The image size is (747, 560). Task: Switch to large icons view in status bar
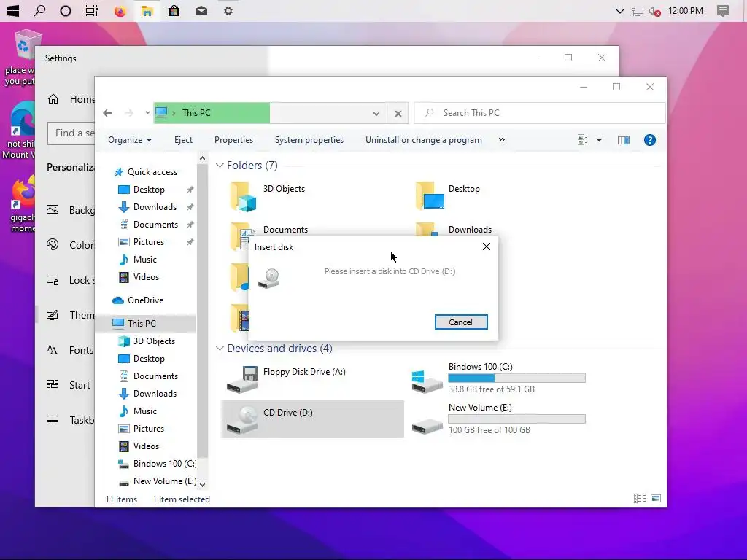click(656, 499)
